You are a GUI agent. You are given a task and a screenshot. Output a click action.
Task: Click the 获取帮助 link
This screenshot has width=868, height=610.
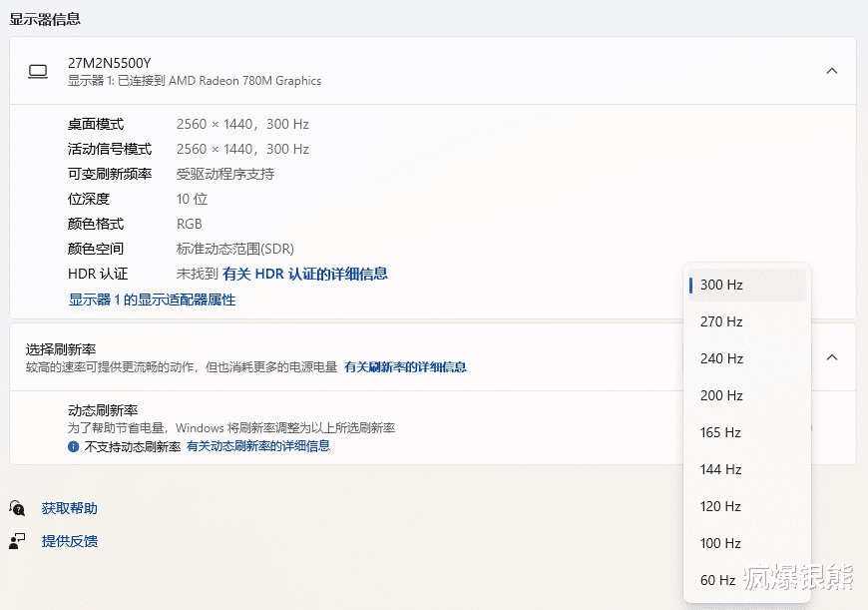click(69, 508)
